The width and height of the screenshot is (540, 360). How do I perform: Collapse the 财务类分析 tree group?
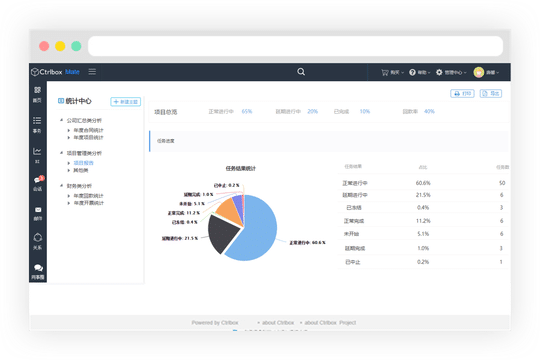pos(61,185)
